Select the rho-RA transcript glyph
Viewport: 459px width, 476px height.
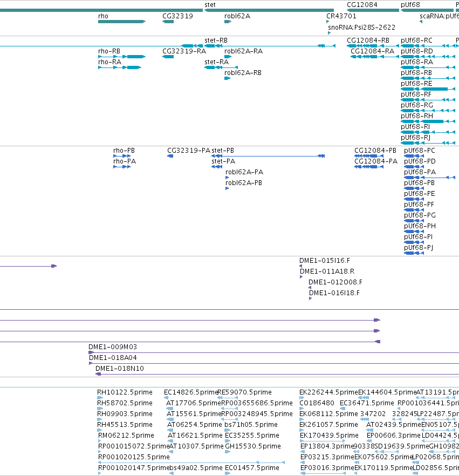(120, 67)
